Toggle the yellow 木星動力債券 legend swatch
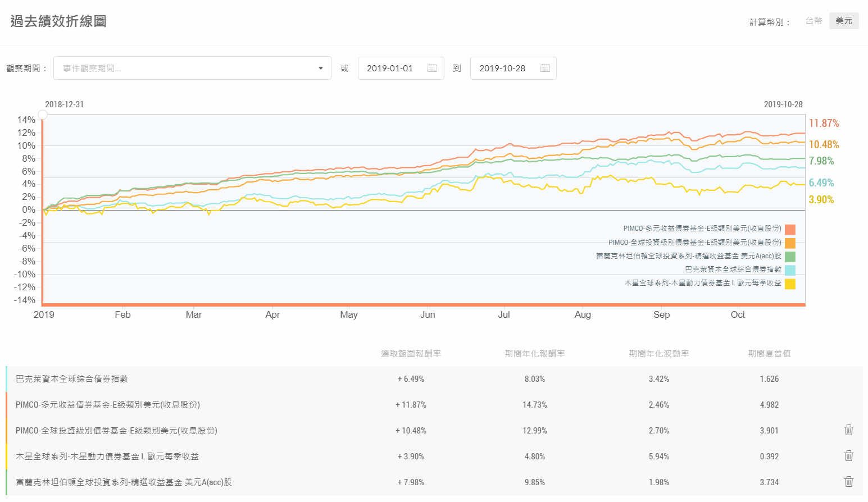The height and width of the screenshot is (502, 868). coord(790,284)
